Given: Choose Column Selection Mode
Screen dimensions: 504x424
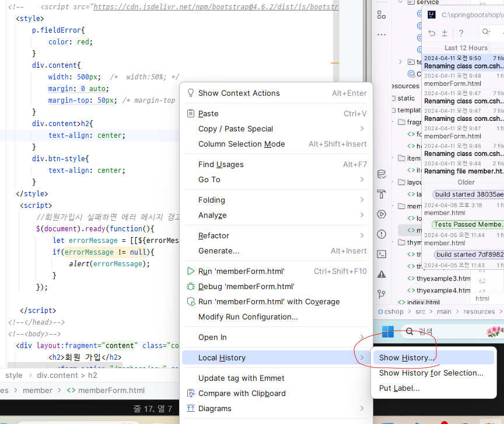Looking at the screenshot, I should (276, 144).
